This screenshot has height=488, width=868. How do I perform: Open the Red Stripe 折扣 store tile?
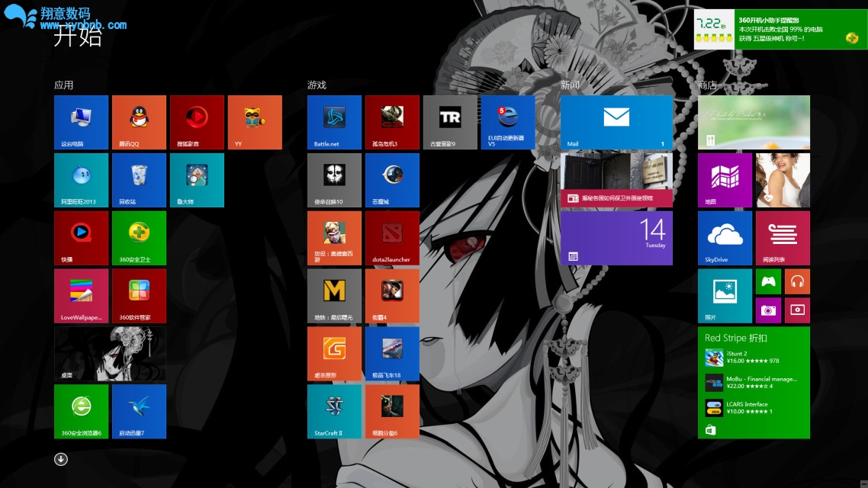(x=754, y=382)
